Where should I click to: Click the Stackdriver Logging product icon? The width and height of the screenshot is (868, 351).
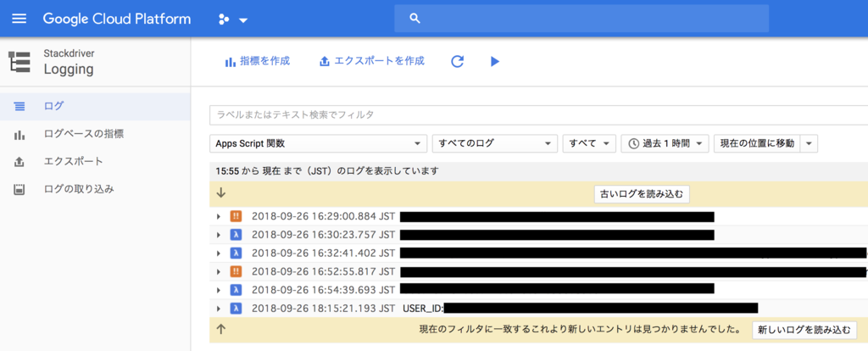(x=21, y=62)
